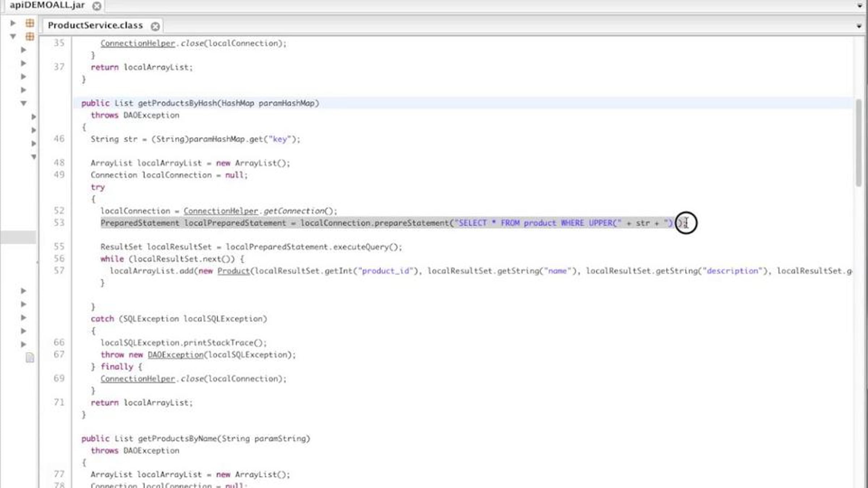Collapse the expanded second package node
Screen dimensions: 868x488
(x=13, y=37)
